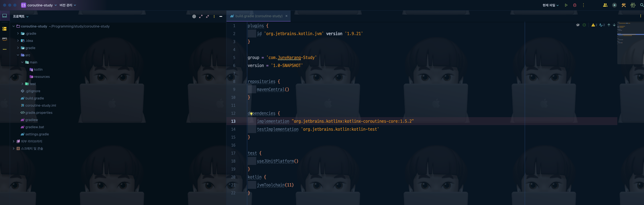Viewport: 644px width, 205px height.
Task: Collapse the coroutine-study root folder
Action: pyautogui.click(x=14, y=26)
